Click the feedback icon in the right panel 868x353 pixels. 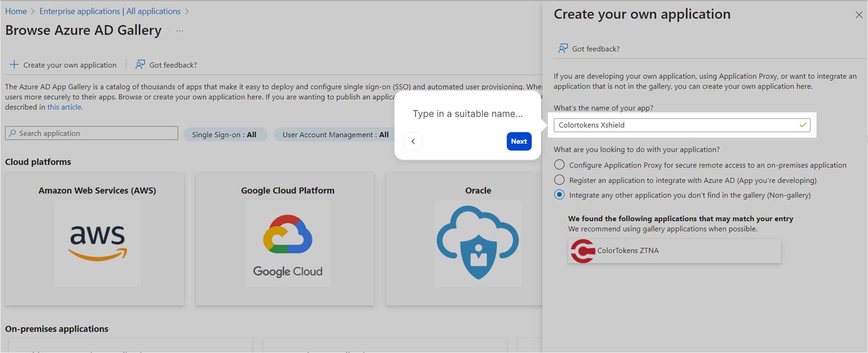coord(563,48)
